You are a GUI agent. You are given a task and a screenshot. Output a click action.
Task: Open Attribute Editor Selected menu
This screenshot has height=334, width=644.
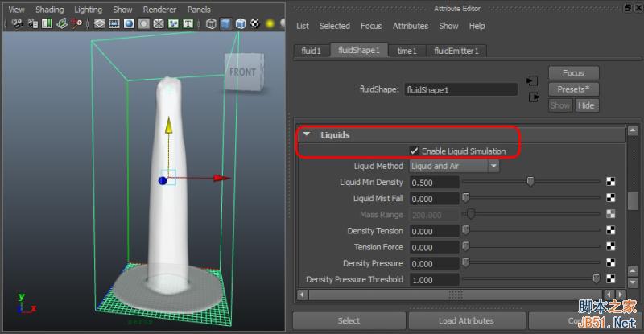click(335, 26)
